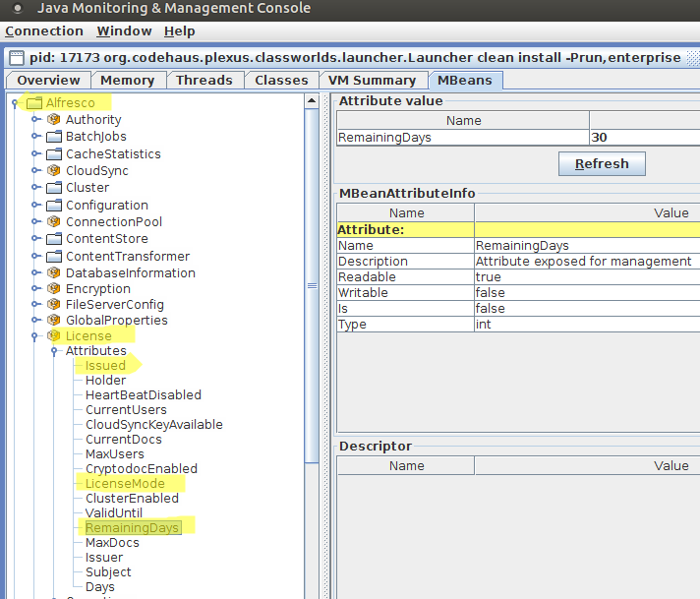Select the RemainingDays attribute in tree

133,527
